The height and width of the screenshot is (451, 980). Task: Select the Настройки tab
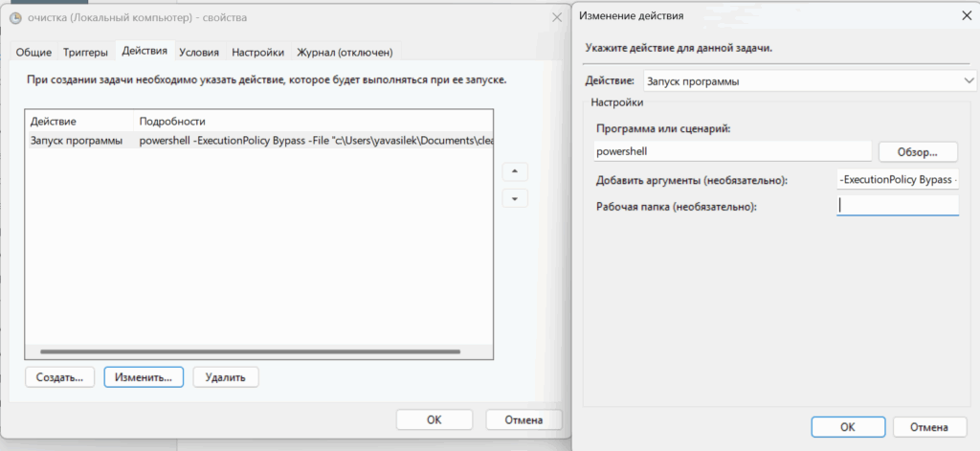257,53
